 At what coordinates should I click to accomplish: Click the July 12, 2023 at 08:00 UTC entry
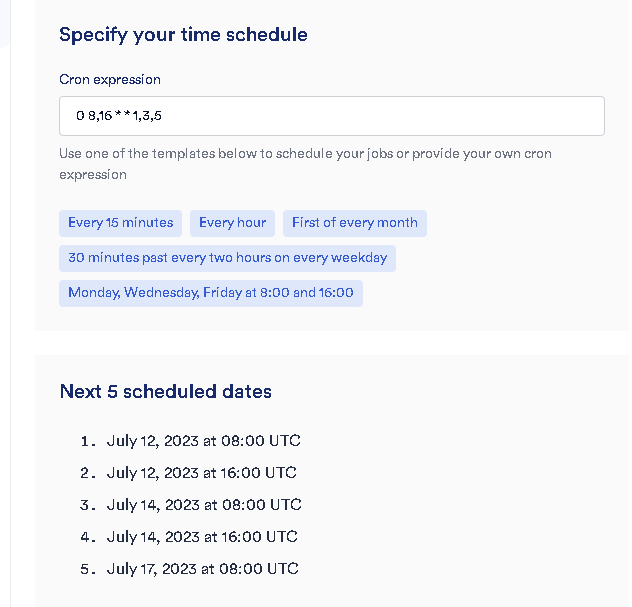point(203,441)
